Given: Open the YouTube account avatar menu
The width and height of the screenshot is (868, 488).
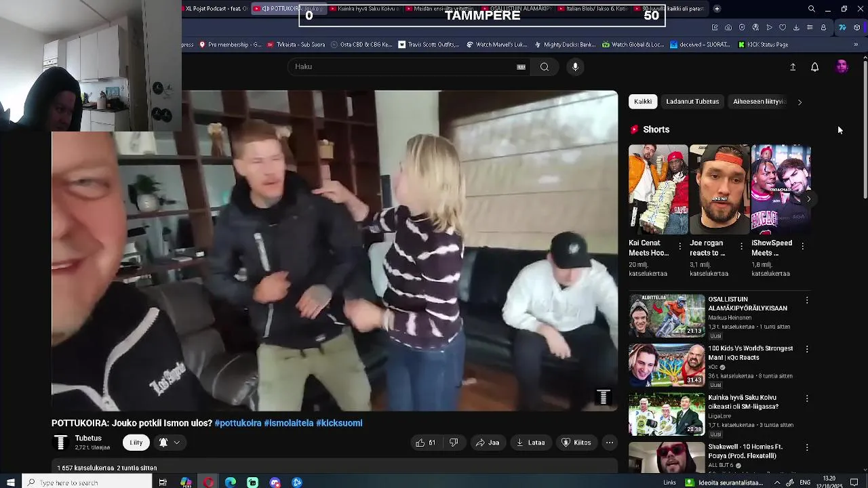Looking at the screenshot, I should pos(842,66).
